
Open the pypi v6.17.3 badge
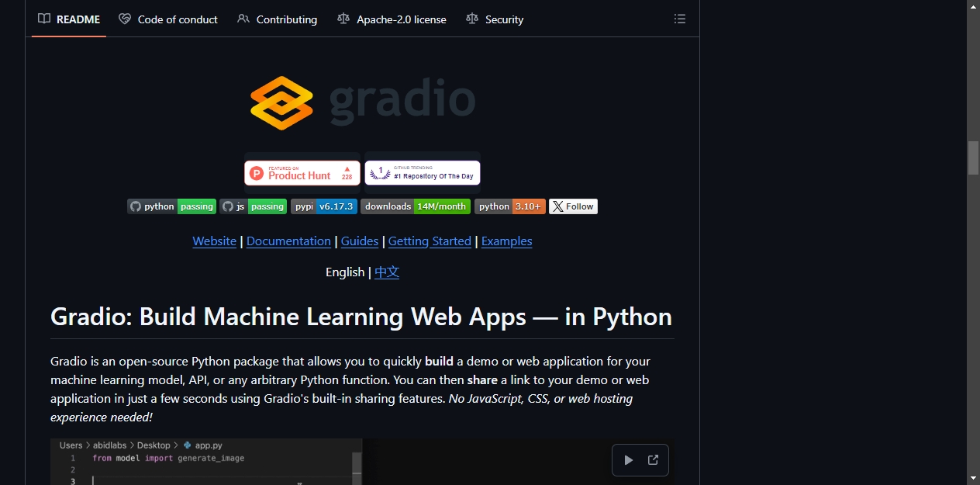pyautogui.click(x=324, y=206)
